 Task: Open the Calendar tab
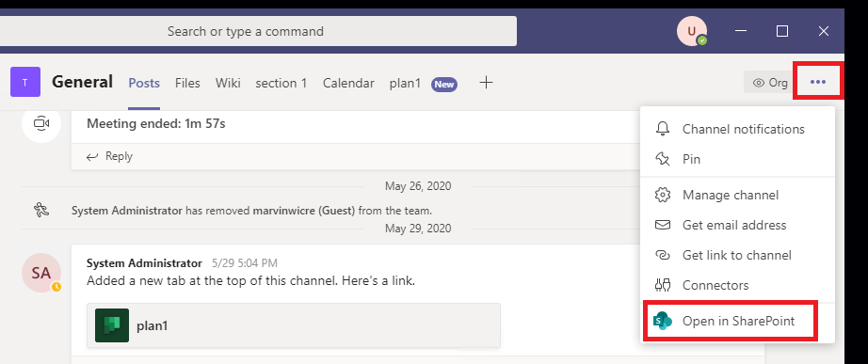pyautogui.click(x=348, y=83)
